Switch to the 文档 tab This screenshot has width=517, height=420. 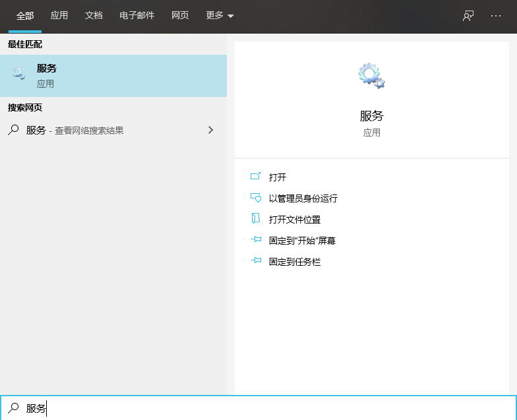94,16
